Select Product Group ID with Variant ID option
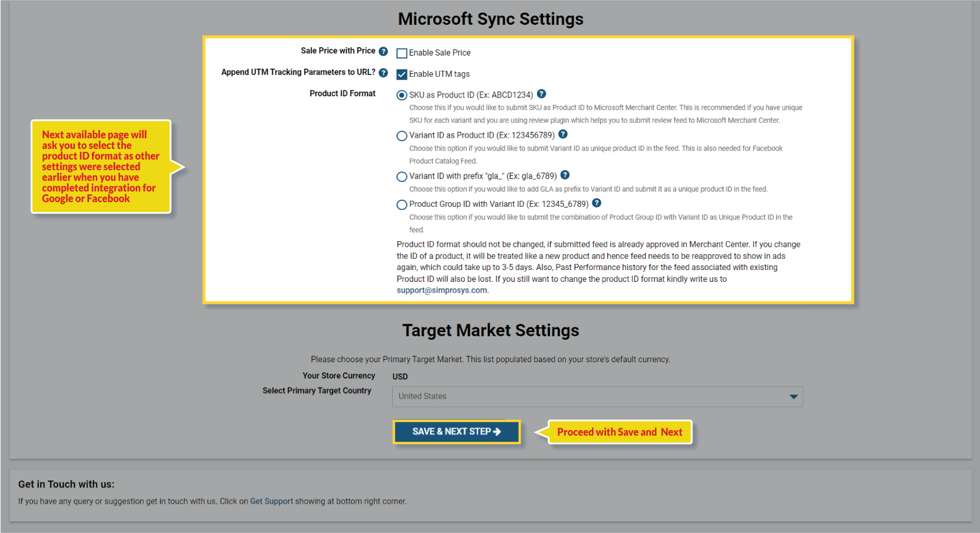The height and width of the screenshot is (533, 980). click(402, 205)
